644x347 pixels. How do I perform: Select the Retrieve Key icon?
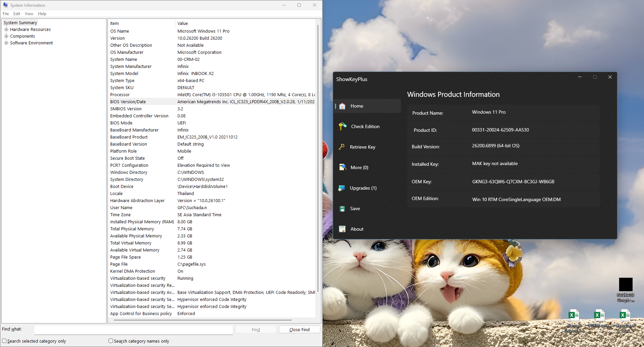coord(341,147)
